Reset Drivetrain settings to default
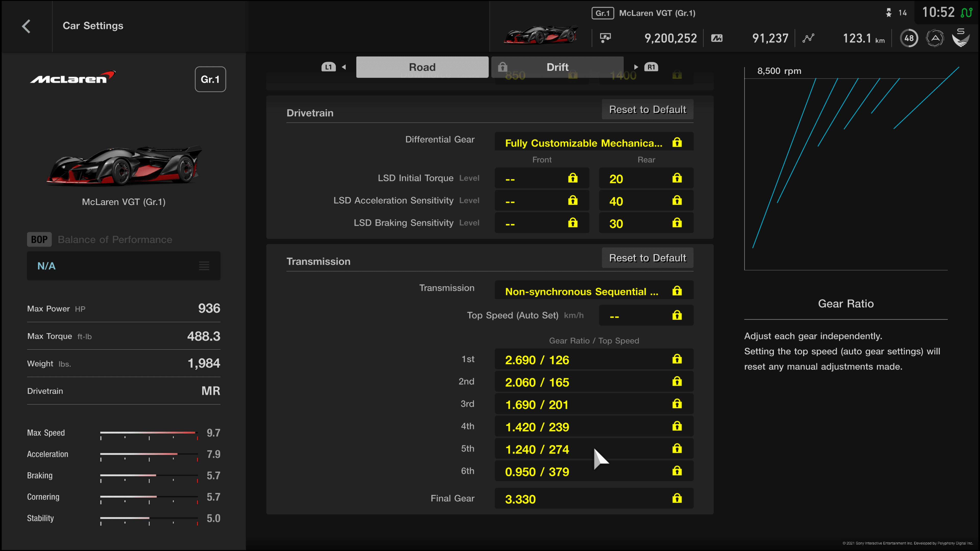Screen dimensions: 980x551 [647, 109]
